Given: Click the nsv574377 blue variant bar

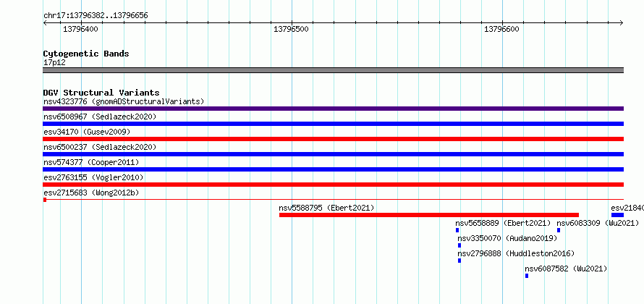Looking at the screenshot, I should 333,169.
